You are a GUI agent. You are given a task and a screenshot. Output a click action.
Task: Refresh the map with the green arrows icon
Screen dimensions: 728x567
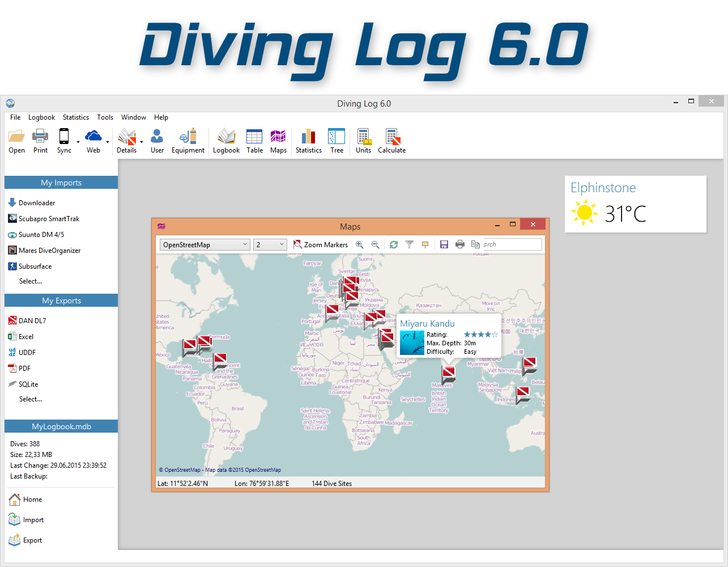point(393,244)
